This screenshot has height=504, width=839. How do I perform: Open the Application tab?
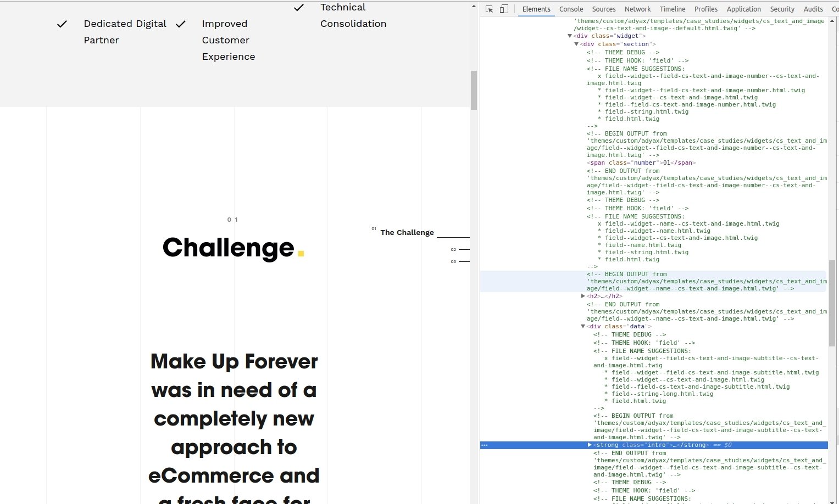pos(744,9)
